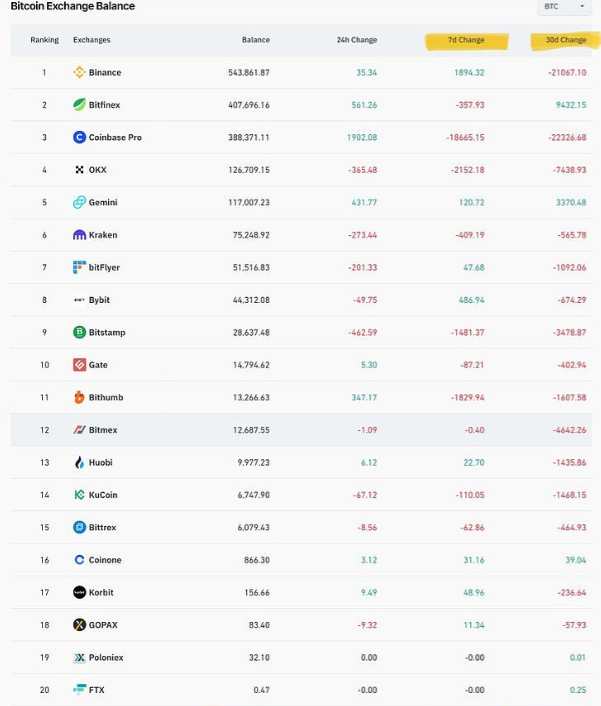Click the Coinbase Pro logo icon
Viewport: 601px width, 706px height.
tap(80, 137)
